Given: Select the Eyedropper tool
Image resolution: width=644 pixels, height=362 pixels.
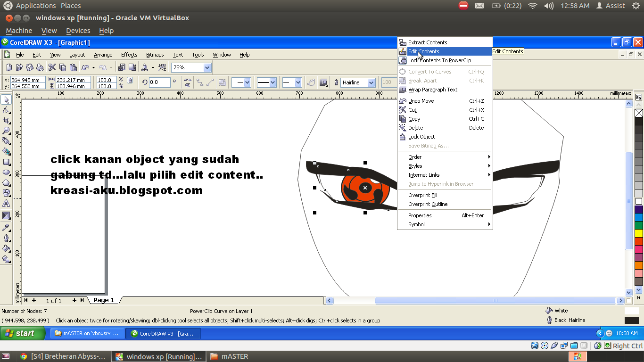Looking at the screenshot, I should click(6, 228).
